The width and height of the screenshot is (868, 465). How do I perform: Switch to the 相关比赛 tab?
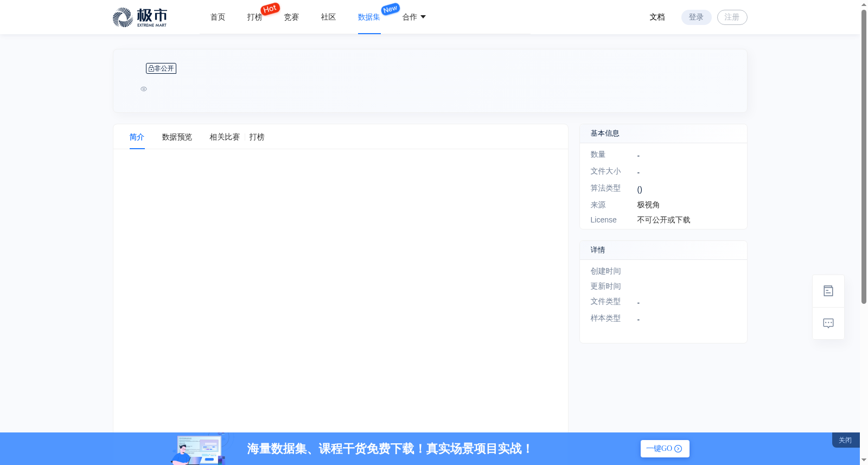pyautogui.click(x=225, y=137)
